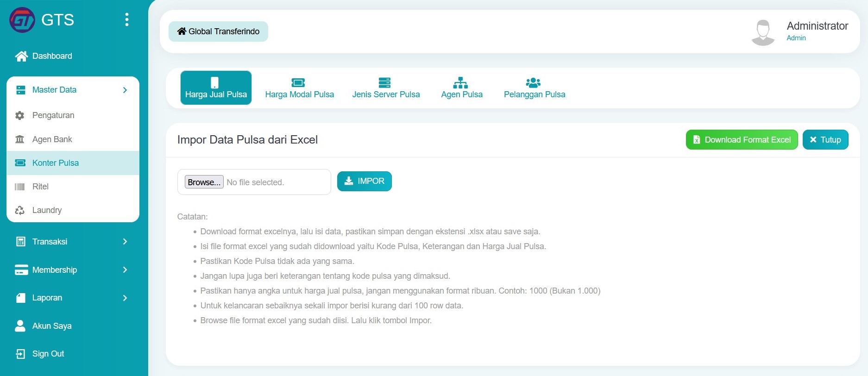
Task: Open the Agen Pulsa tab
Action: pos(462,88)
